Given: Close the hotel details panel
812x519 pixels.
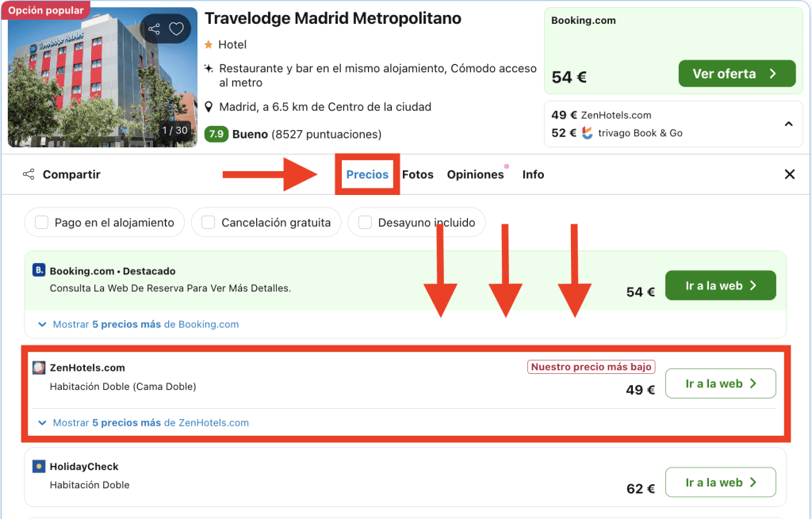Looking at the screenshot, I should click(789, 174).
